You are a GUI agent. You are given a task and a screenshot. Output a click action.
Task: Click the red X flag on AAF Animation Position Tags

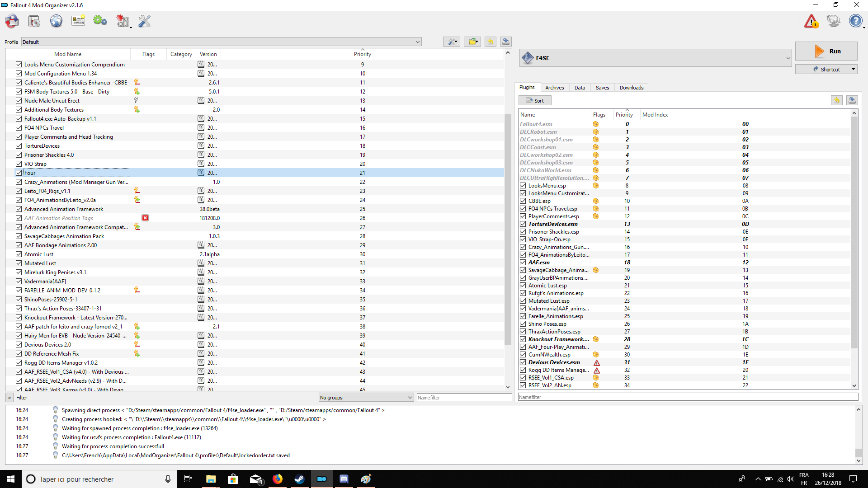tap(145, 218)
